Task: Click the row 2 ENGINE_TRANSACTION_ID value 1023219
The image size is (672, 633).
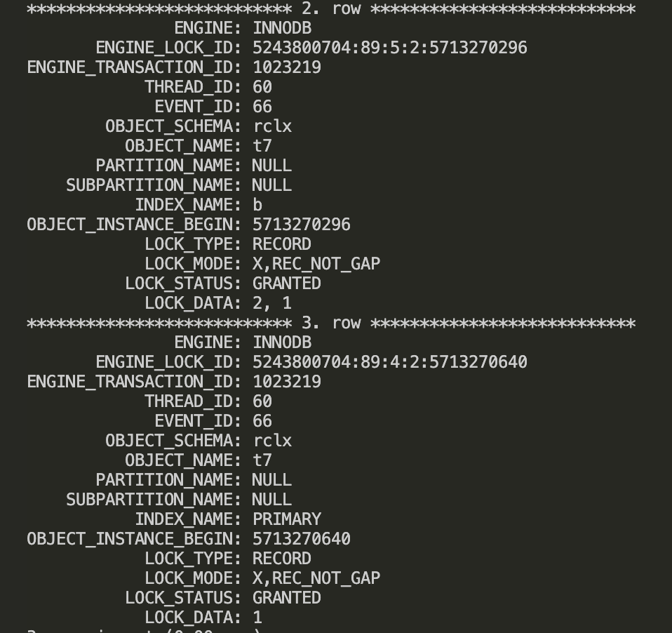Action: coord(286,67)
